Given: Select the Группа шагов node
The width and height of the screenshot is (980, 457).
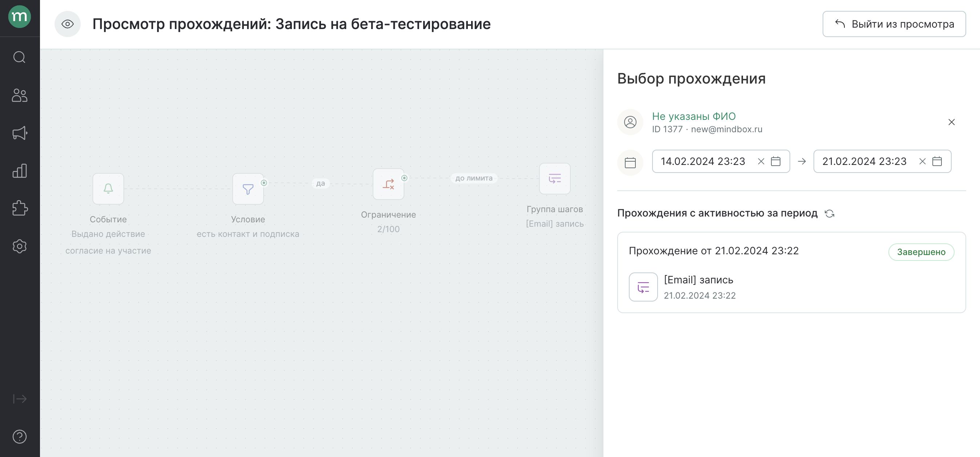Looking at the screenshot, I should coord(554,178).
